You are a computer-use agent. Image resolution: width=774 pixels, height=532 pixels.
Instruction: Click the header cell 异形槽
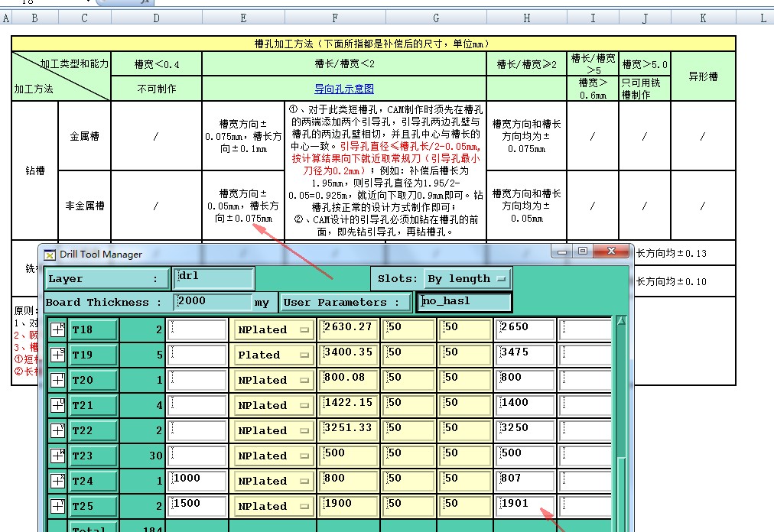click(x=703, y=76)
